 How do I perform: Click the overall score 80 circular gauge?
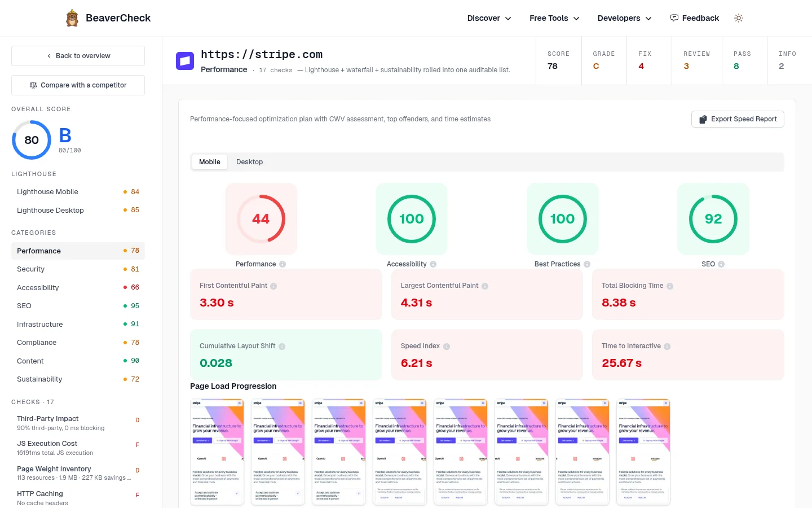pyautogui.click(x=32, y=140)
